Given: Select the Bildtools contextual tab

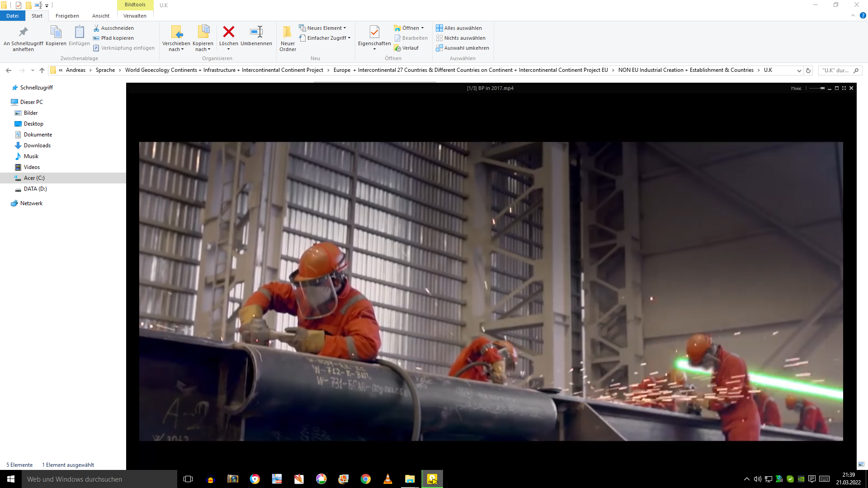Looking at the screenshot, I should tap(135, 5).
